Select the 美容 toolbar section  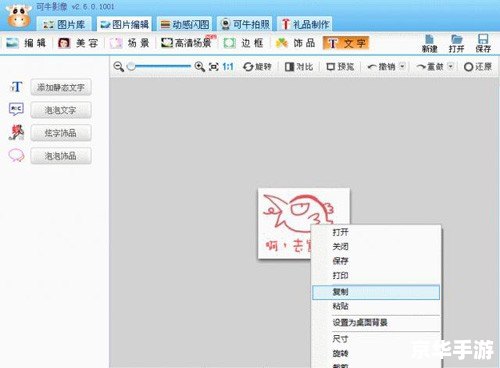78,43
